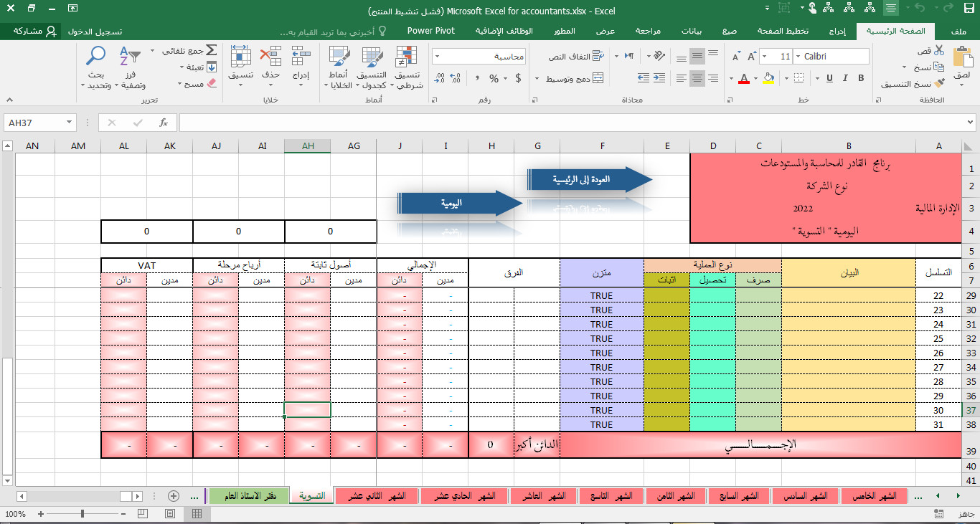Click Merge and Center (دمج وتوسيط) icon
Image resolution: width=980 pixels, height=524 pixels.
tap(575, 78)
